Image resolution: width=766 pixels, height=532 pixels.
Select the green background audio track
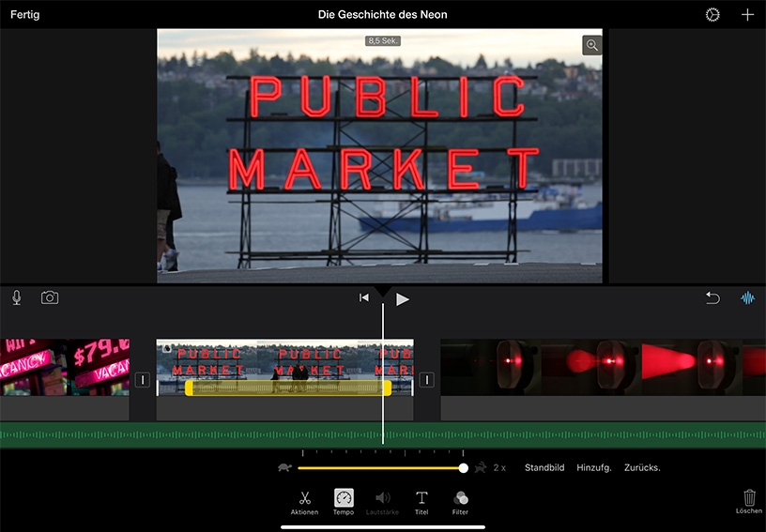click(x=383, y=434)
